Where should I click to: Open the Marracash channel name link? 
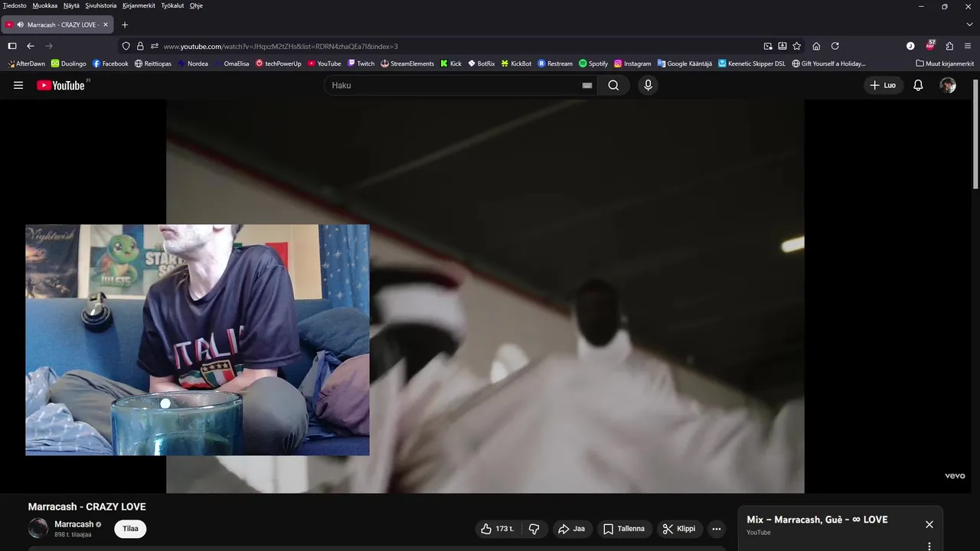coord(73,524)
